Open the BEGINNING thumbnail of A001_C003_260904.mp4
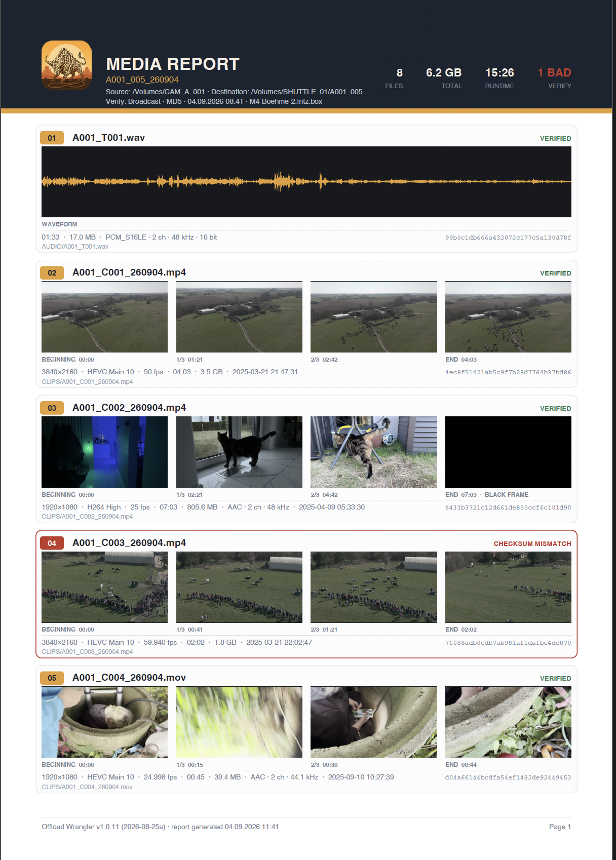 tap(104, 587)
